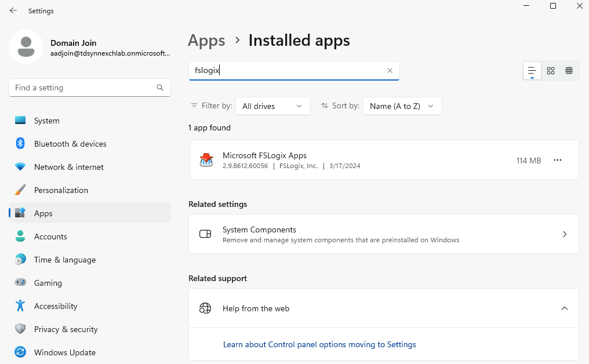The height and width of the screenshot is (364, 589).
Task: Click the FSLogix, Inc. publisher text
Action: coord(298,166)
